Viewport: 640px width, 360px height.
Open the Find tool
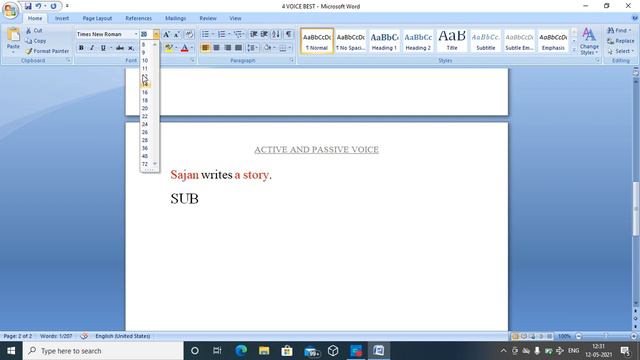click(x=619, y=30)
